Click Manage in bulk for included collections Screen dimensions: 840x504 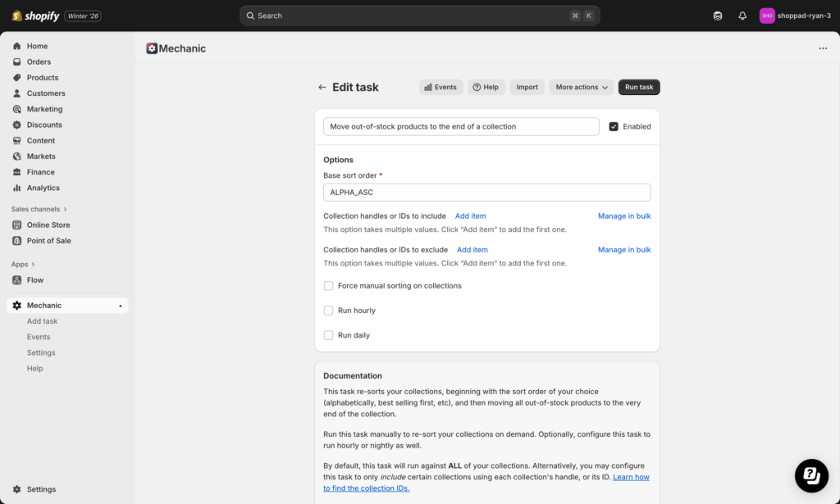(624, 216)
